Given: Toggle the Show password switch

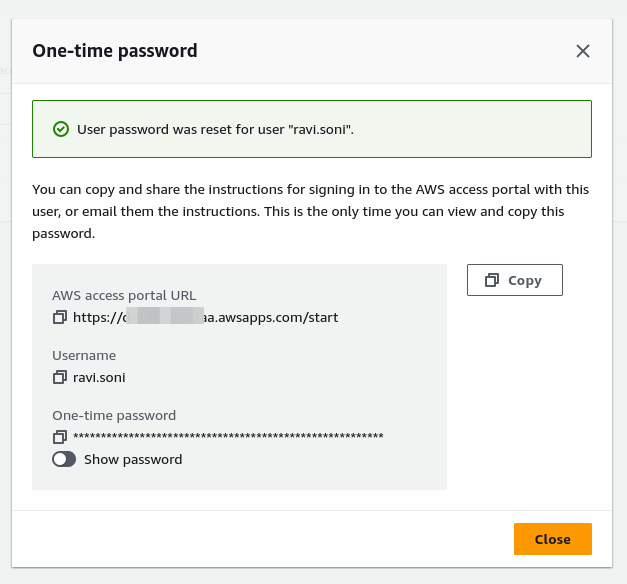Looking at the screenshot, I should coord(64,460).
